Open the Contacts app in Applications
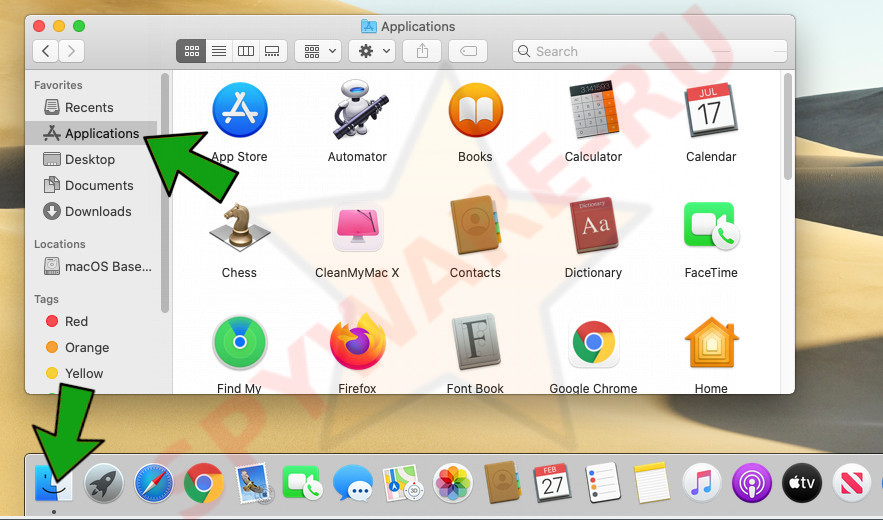The height and width of the screenshot is (520, 883). coord(475,225)
